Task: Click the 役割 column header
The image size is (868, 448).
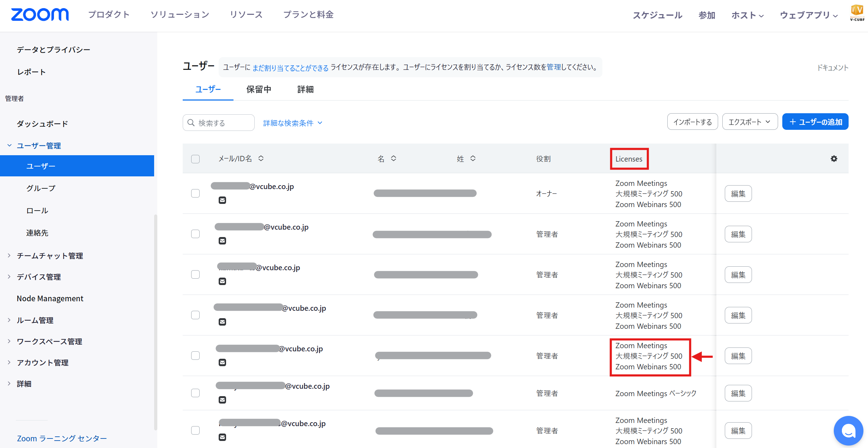Action: coord(543,159)
